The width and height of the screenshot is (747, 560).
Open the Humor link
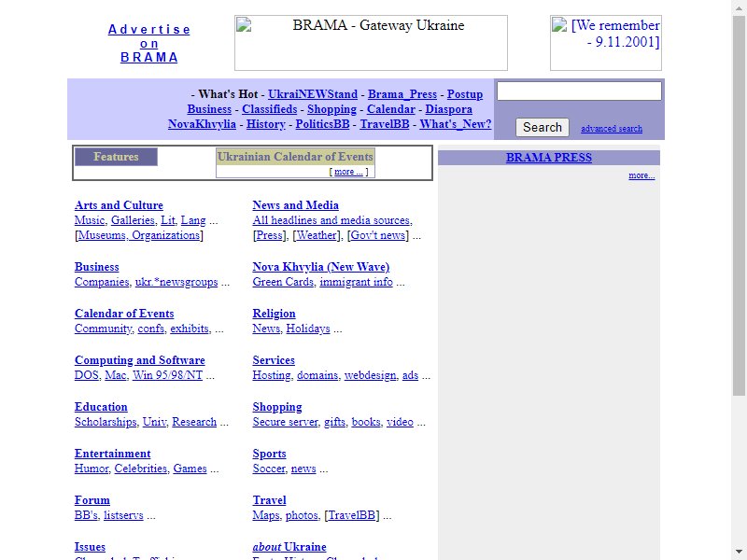click(x=92, y=469)
